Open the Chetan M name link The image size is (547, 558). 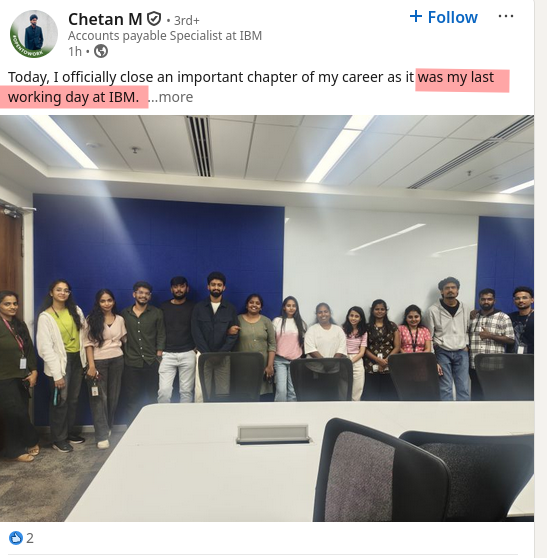105,19
